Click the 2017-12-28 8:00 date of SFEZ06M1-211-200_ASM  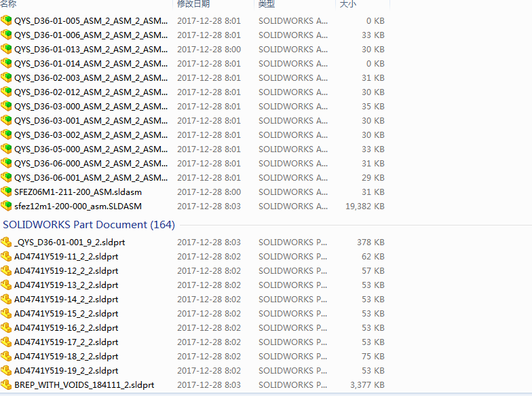coord(209,192)
